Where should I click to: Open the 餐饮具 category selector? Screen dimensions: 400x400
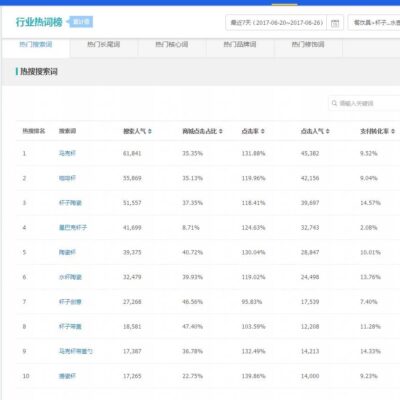point(375,23)
